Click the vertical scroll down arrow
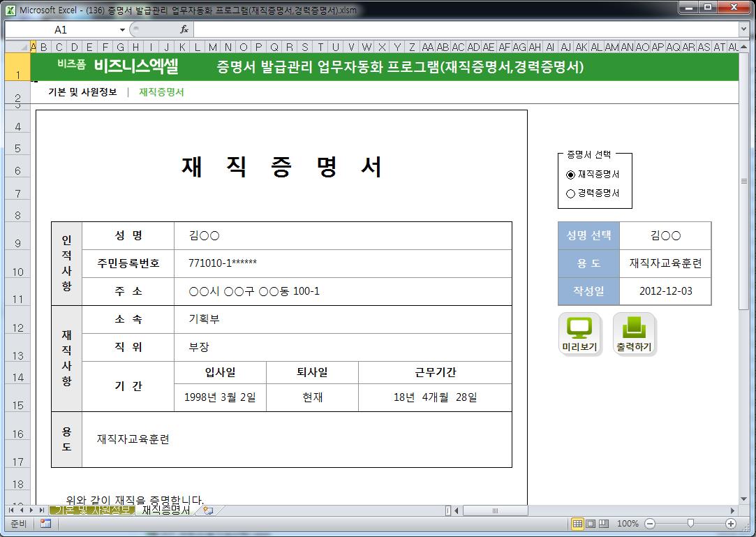 743,499
